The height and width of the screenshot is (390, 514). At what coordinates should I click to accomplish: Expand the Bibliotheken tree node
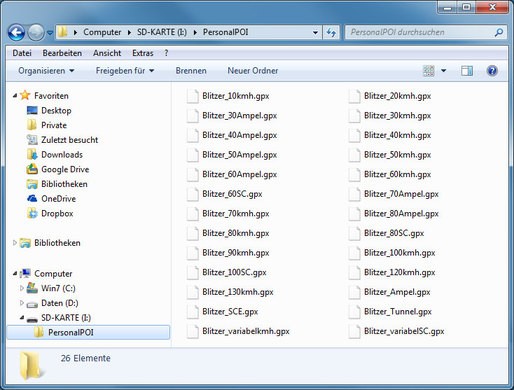point(15,243)
